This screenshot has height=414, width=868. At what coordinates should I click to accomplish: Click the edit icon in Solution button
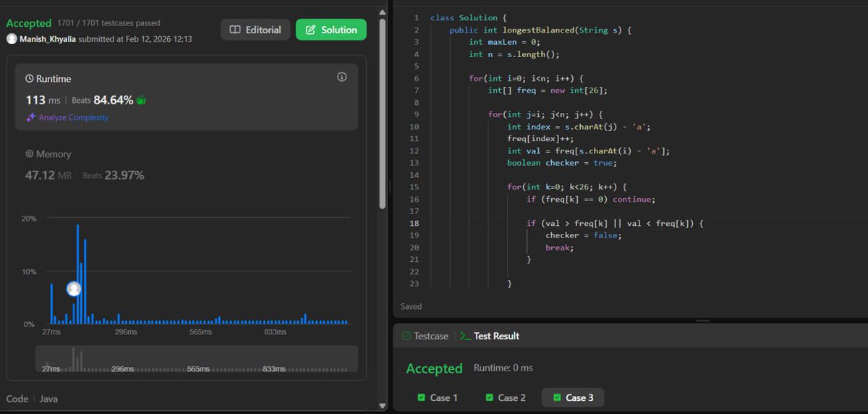(x=311, y=30)
